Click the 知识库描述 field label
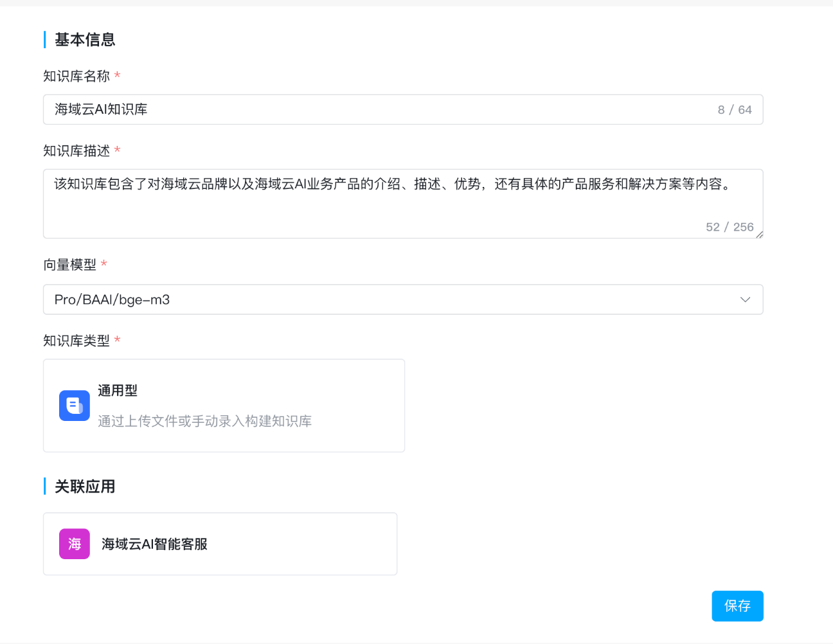Viewport: 833px width, 644px height. click(76, 151)
